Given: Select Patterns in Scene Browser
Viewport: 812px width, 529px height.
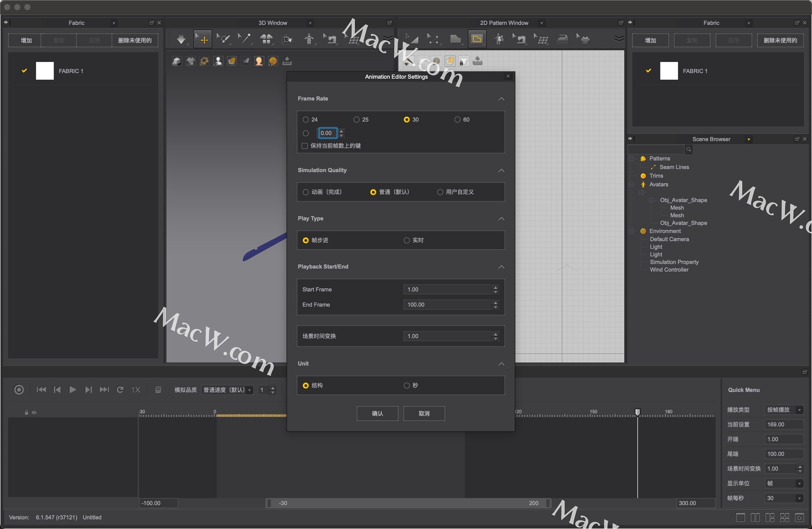Looking at the screenshot, I should (659, 159).
